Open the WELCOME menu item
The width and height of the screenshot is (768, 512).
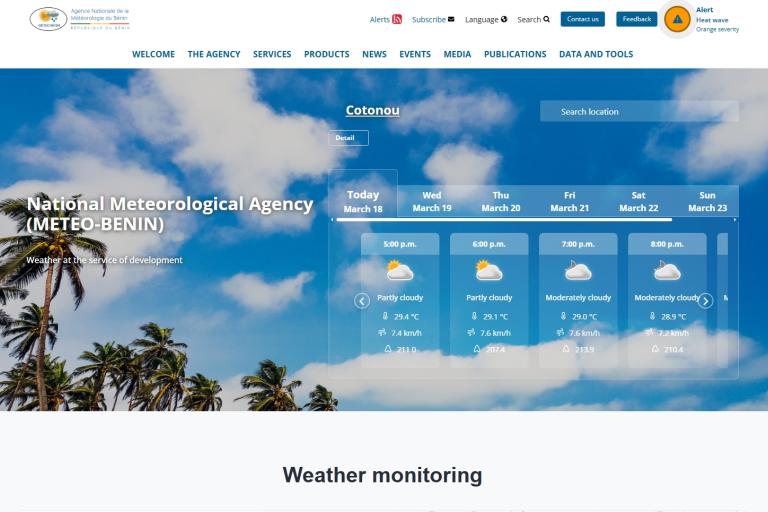point(153,54)
